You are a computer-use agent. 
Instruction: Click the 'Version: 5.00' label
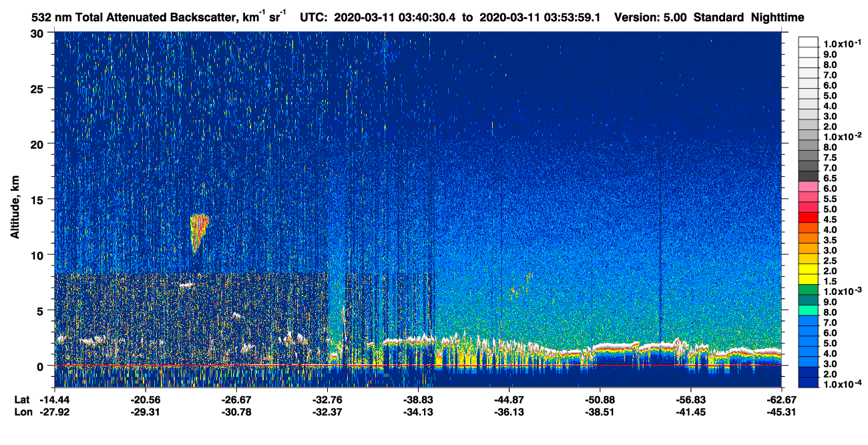coord(649,18)
